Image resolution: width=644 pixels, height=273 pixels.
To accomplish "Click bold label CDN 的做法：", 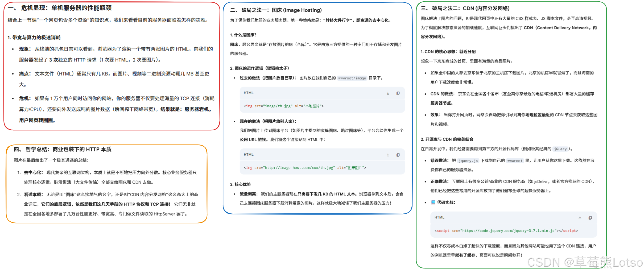I will pos(443,94).
